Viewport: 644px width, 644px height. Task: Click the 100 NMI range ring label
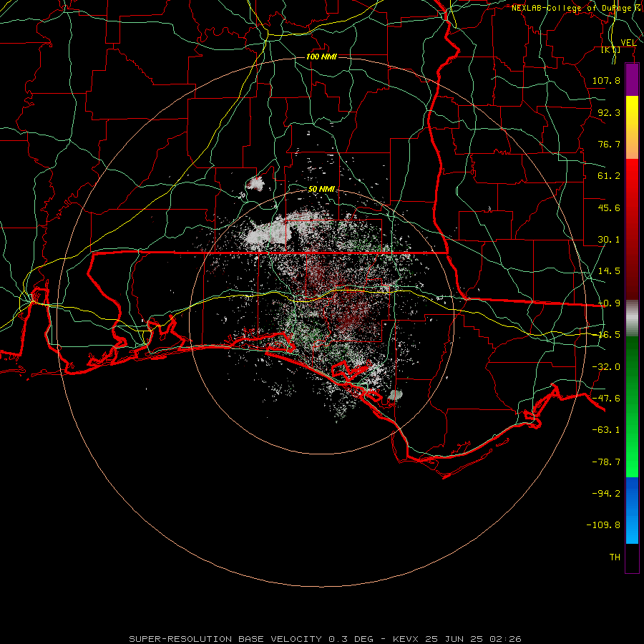tap(321, 57)
